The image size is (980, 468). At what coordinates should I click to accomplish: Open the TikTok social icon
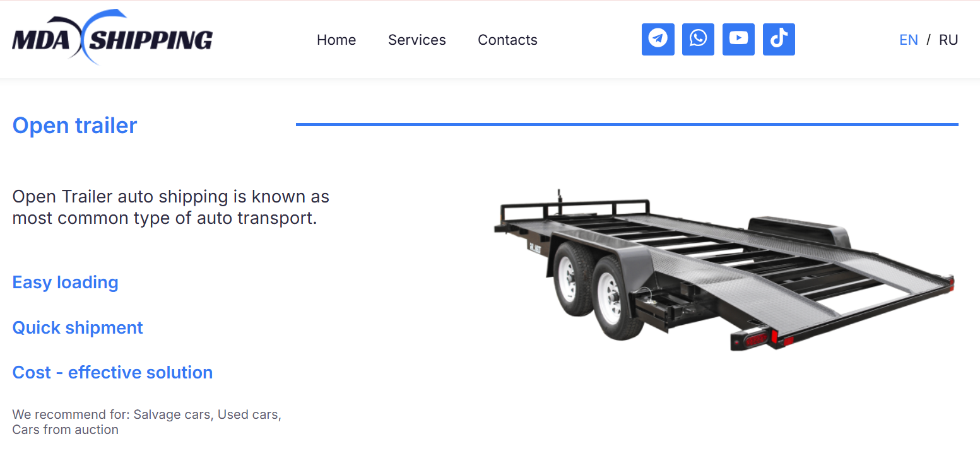[779, 40]
